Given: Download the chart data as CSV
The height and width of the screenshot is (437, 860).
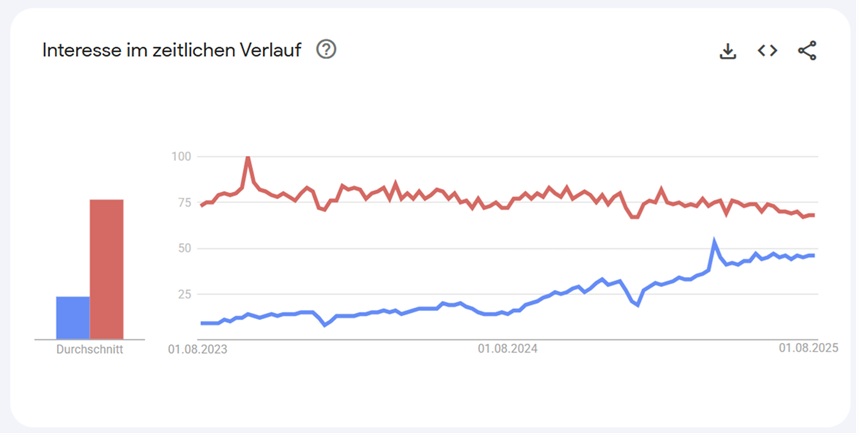Looking at the screenshot, I should tap(728, 51).
